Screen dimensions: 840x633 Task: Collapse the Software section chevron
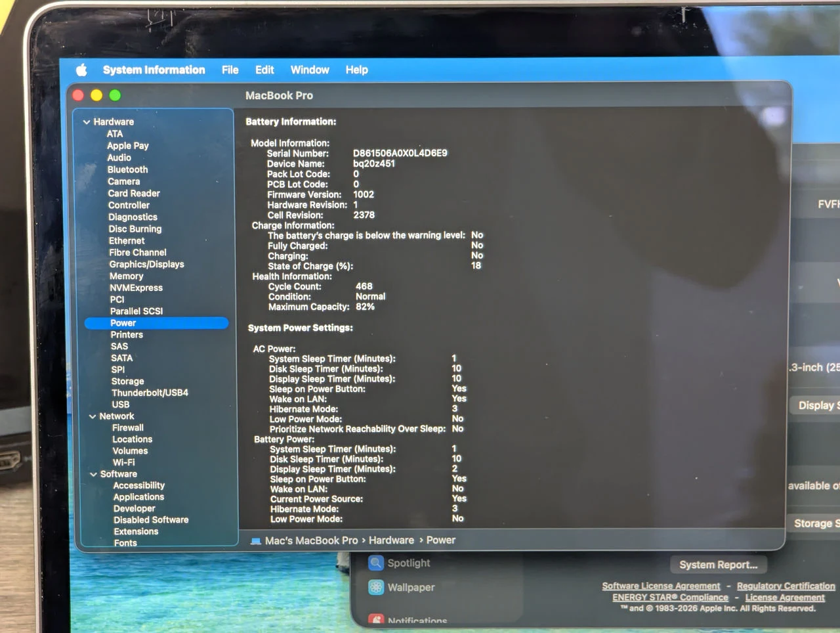pyautogui.click(x=93, y=474)
